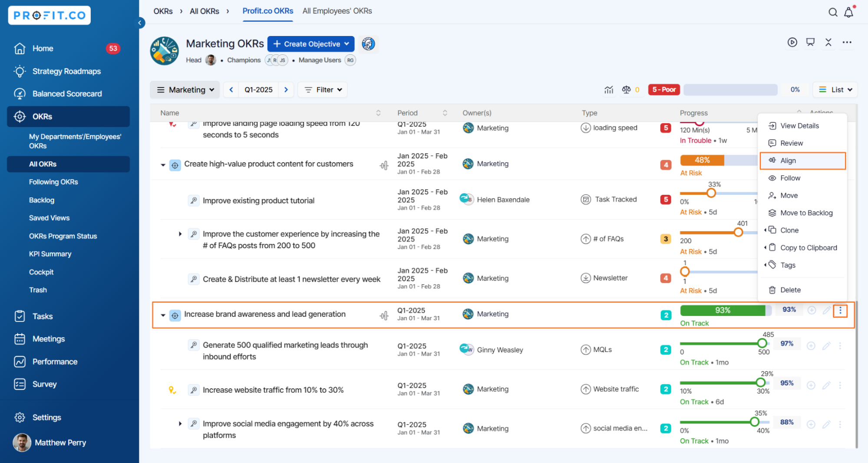Image resolution: width=868 pixels, height=463 pixels.
Task: Open the Marketing department dropdown
Action: pyautogui.click(x=185, y=90)
